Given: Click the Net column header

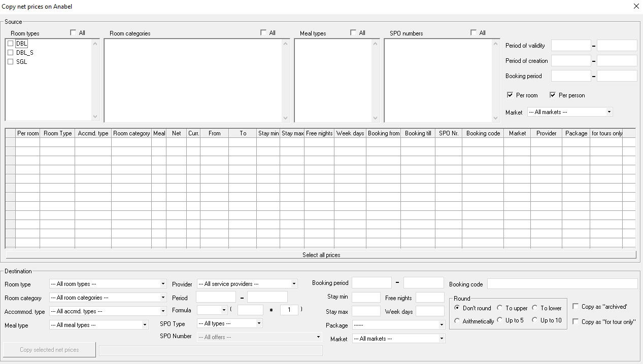Looking at the screenshot, I should (x=176, y=133).
